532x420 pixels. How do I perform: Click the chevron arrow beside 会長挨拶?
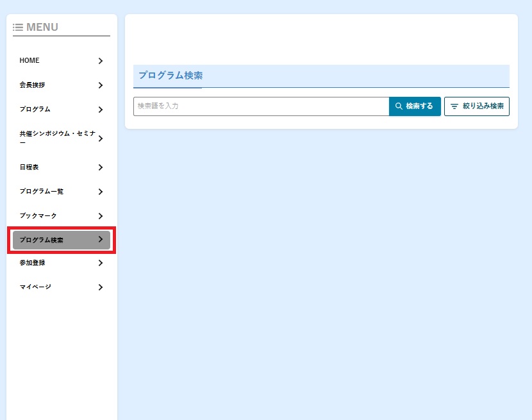101,85
